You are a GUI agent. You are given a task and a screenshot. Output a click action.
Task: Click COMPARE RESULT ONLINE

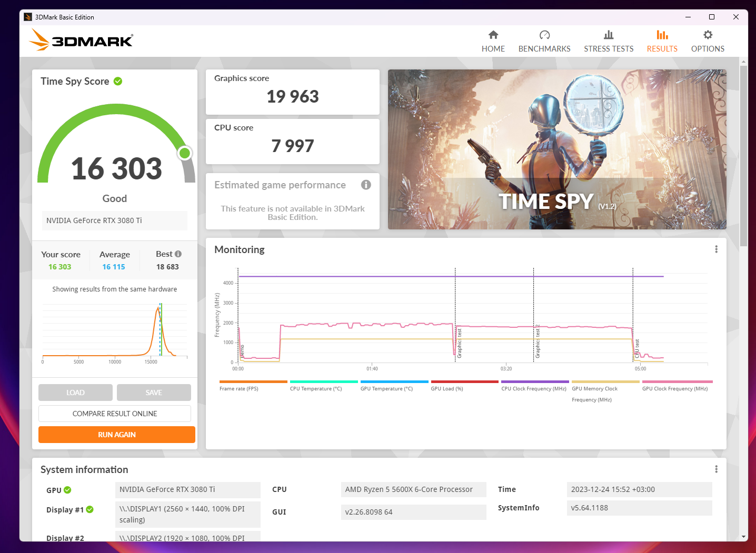tap(115, 414)
